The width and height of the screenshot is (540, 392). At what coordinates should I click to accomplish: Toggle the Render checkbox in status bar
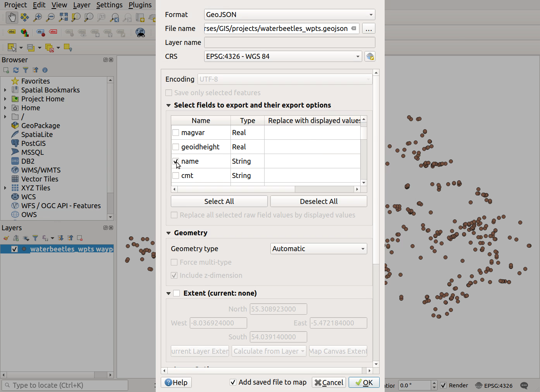444,385
